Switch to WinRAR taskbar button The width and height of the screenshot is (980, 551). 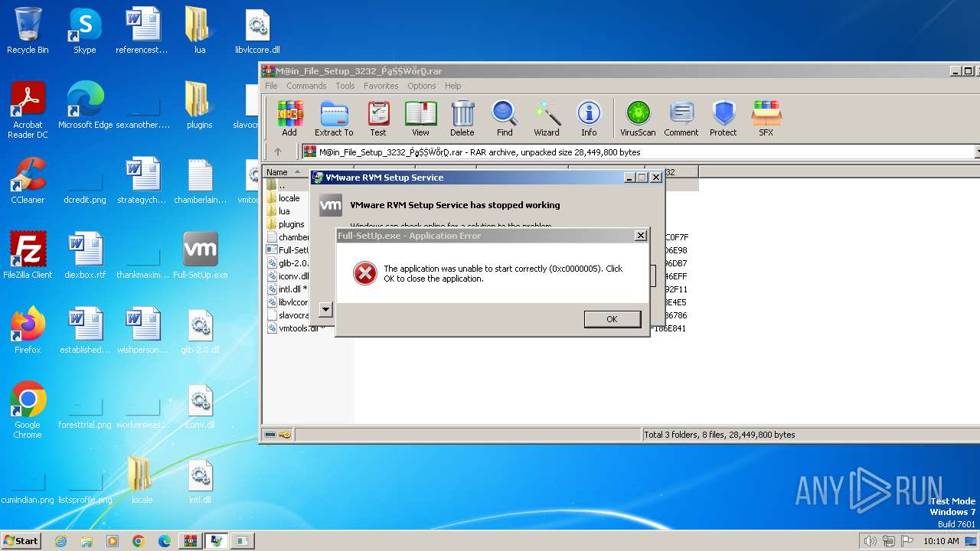tap(191, 541)
